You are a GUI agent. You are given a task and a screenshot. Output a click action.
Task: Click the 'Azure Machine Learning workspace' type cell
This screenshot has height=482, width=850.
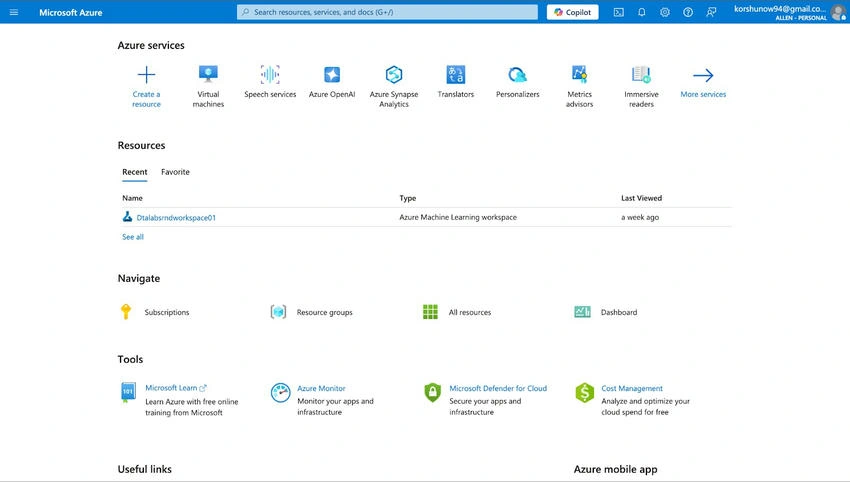[x=458, y=217]
